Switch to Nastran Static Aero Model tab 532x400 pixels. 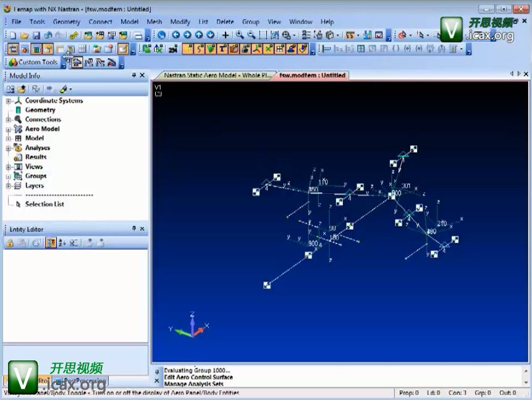[x=216, y=75]
